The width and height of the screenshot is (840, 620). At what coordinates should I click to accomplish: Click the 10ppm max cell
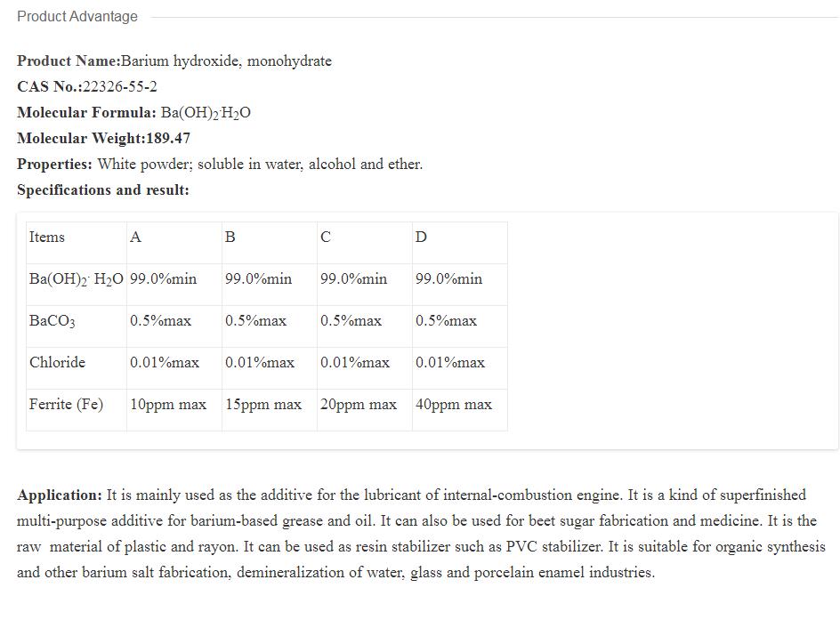168,404
